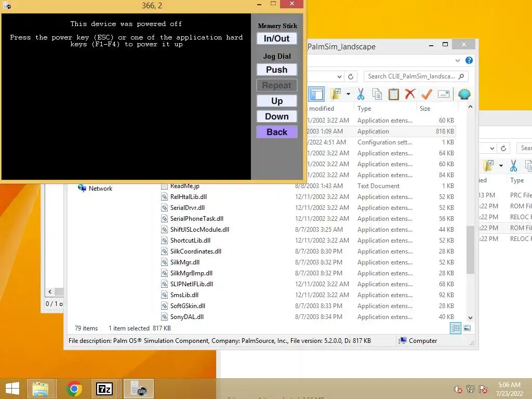The width and height of the screenshot is (532, 399).
Task: Click the blue shell icon in toolbar
Action: click(464, 94)
